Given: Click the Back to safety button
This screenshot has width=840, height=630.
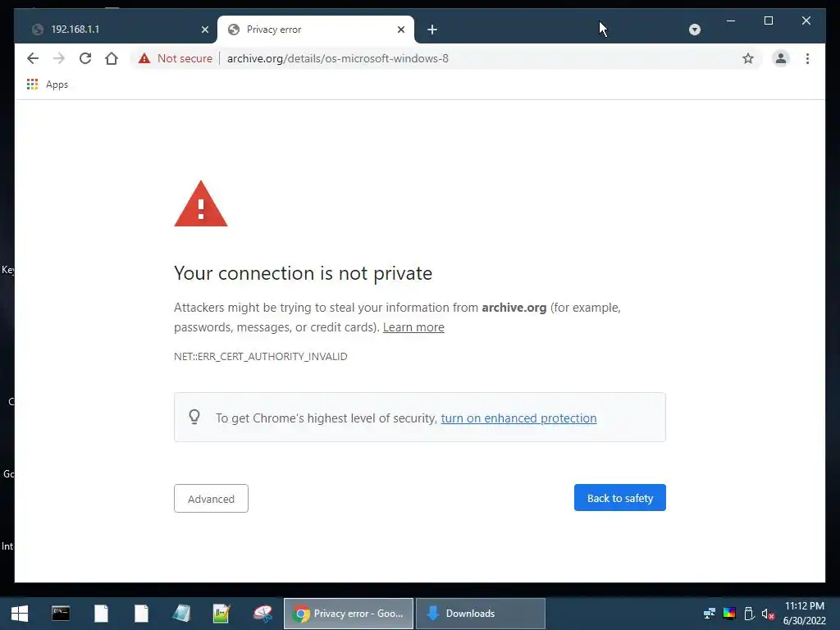Looking at the screenshot, I should (620, 498).
